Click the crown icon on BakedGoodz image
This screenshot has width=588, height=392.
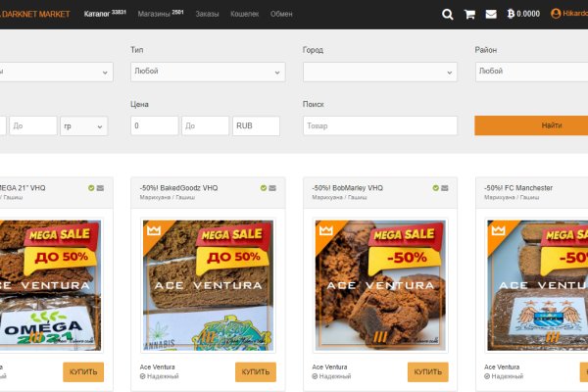click(153, 230)
